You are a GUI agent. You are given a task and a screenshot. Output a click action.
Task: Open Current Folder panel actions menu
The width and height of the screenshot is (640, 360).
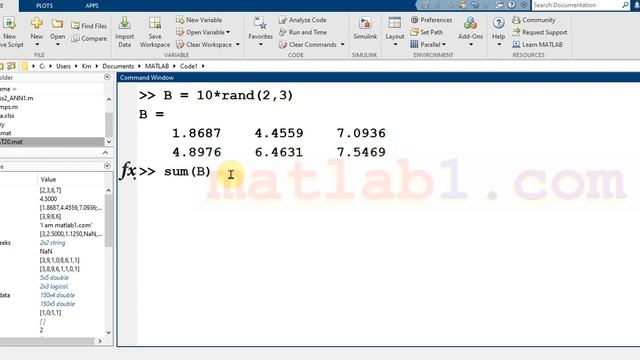click(107, 77)
